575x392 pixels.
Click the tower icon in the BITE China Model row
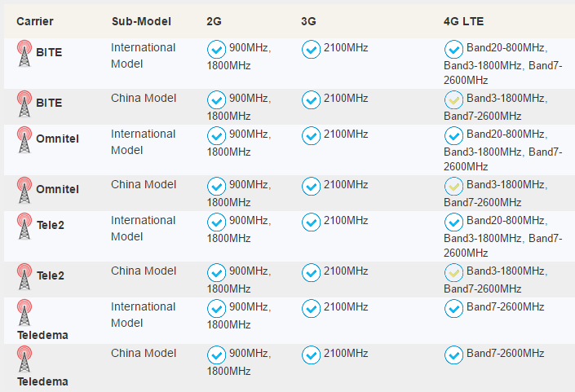click(x=24, y=104)
